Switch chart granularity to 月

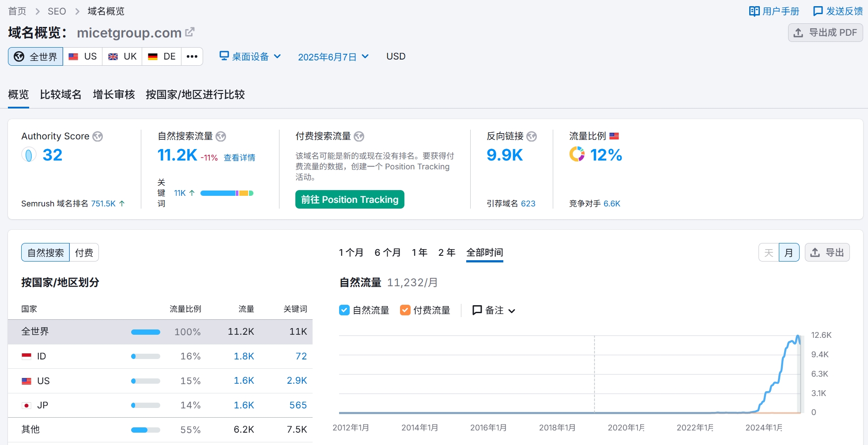pyautogui.click(x=789, y=252)
